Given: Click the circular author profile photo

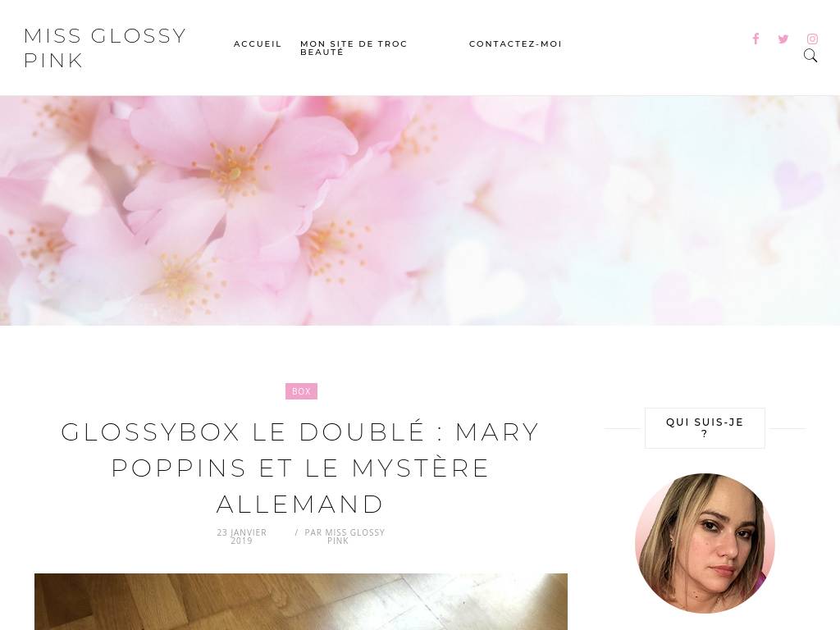Looking at the screenshot, I should [x=705, y=543].
